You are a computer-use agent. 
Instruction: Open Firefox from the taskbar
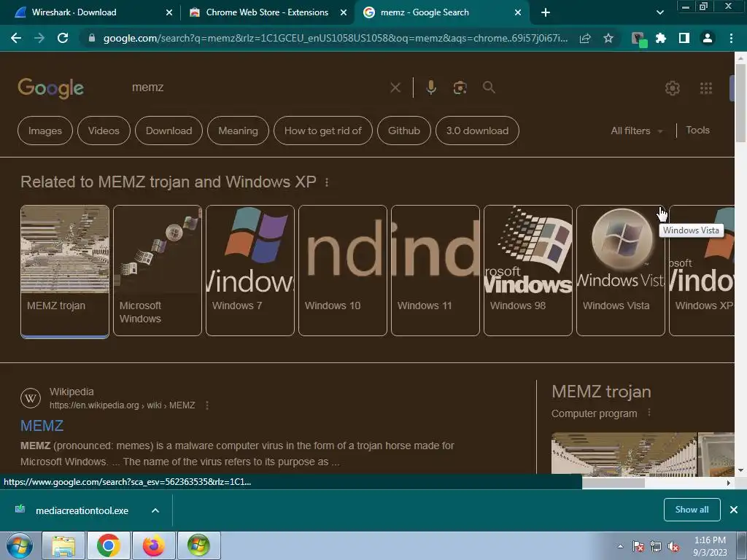point(153,545)
